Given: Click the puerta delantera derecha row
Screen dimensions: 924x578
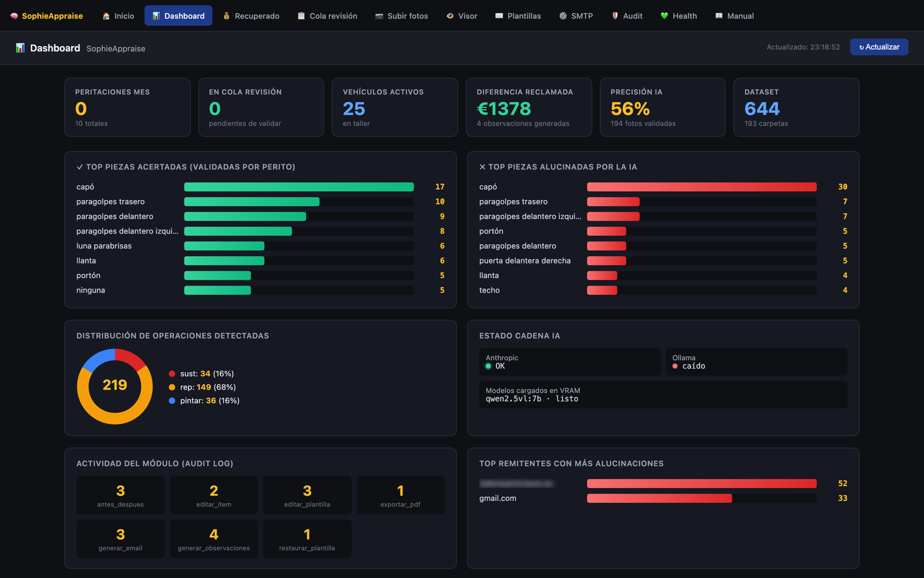Looking at the screenshot, I should 663,261.
